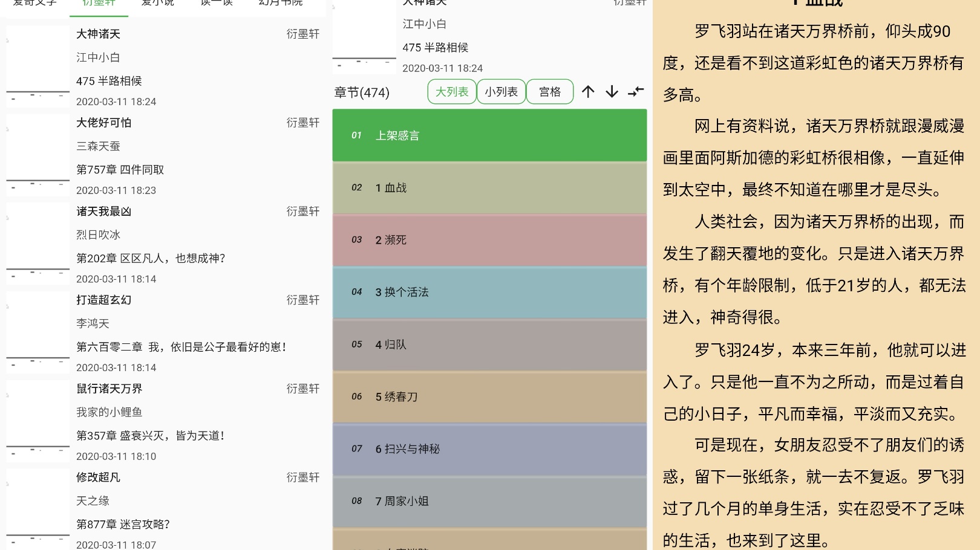This screenshot has height=550, width=980.
Task: Tap source label 衍墨轩 beside 大佬好可怕
Action: click(x=303, y=123)
